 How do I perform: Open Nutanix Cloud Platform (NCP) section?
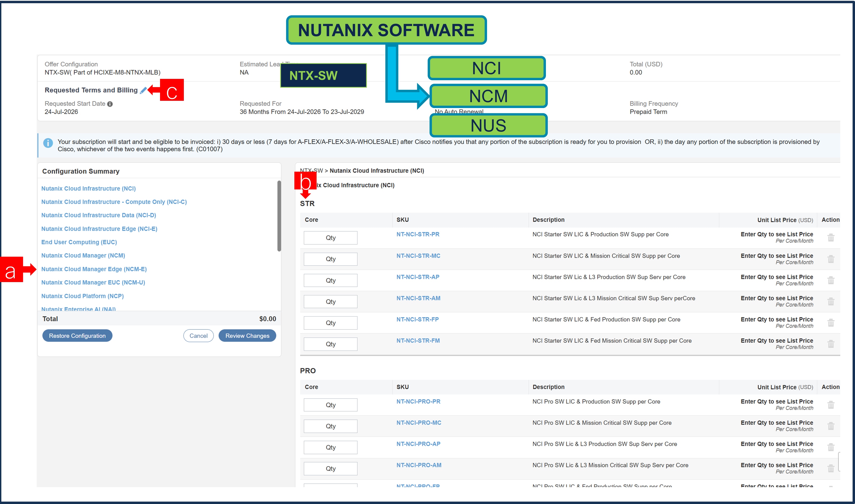82,296
